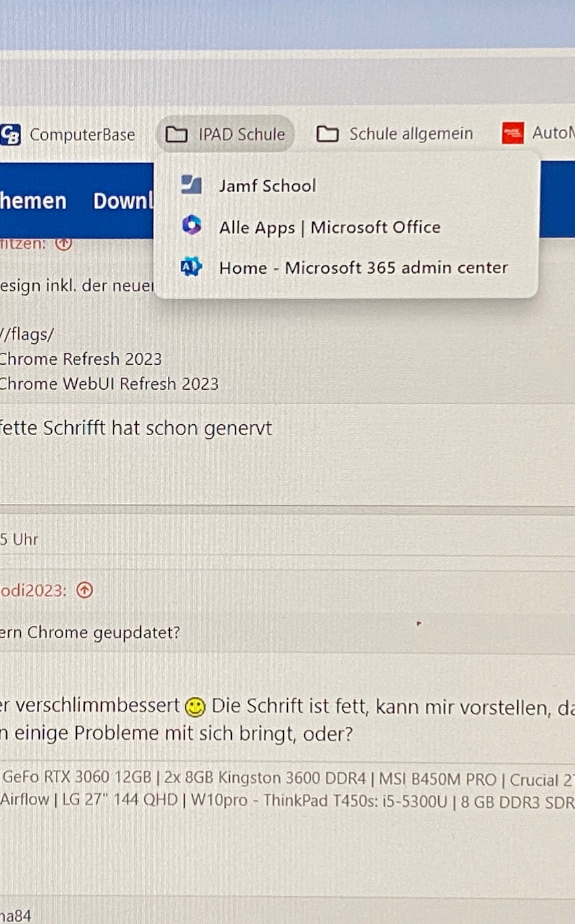575x924 pixels.
Task: Click the Microsoft 365 admin icon
Action: (x=191, y=268)
